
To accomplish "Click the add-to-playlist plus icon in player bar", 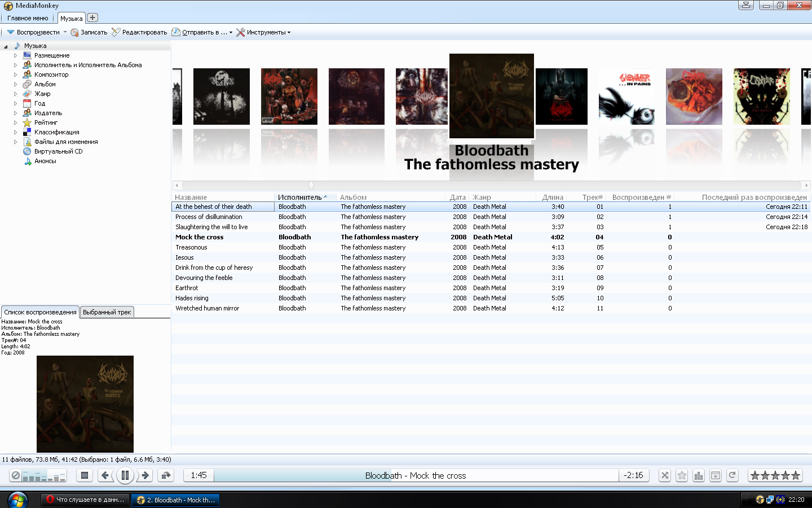I will point(716,475).
